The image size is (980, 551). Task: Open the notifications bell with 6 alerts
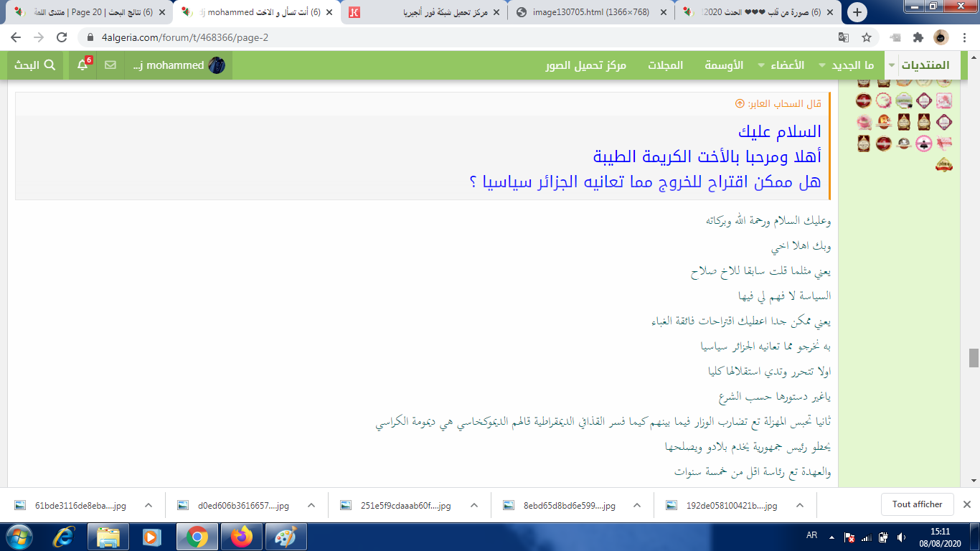83,65
